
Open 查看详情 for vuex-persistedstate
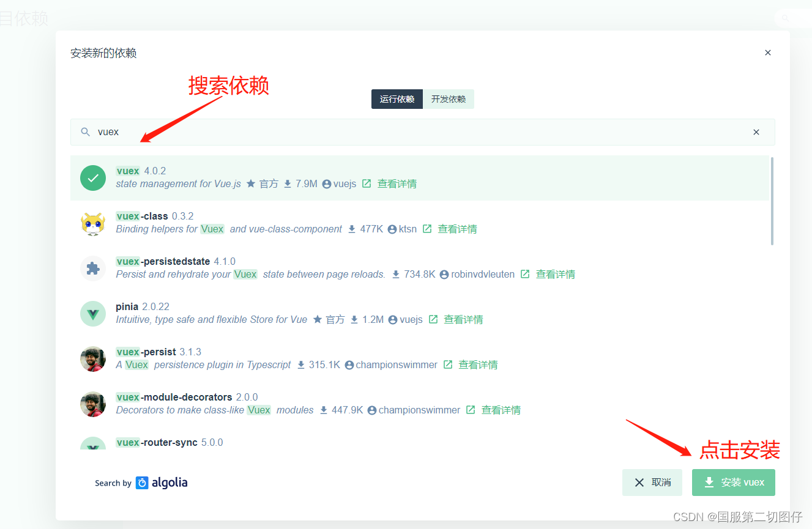click(x=556, y=274)
